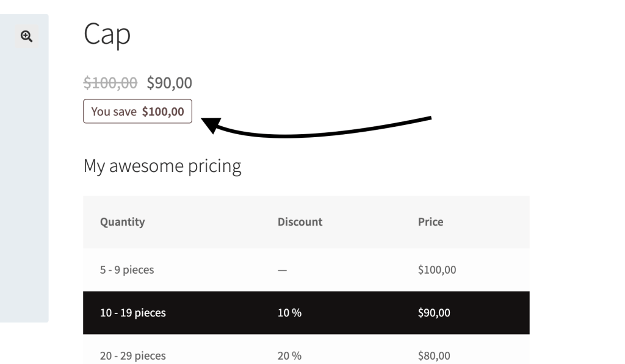Click the $90,00 price in highlighted row
Image resolution: width=625 pixels, height=364 pixels.
point(434,313)
